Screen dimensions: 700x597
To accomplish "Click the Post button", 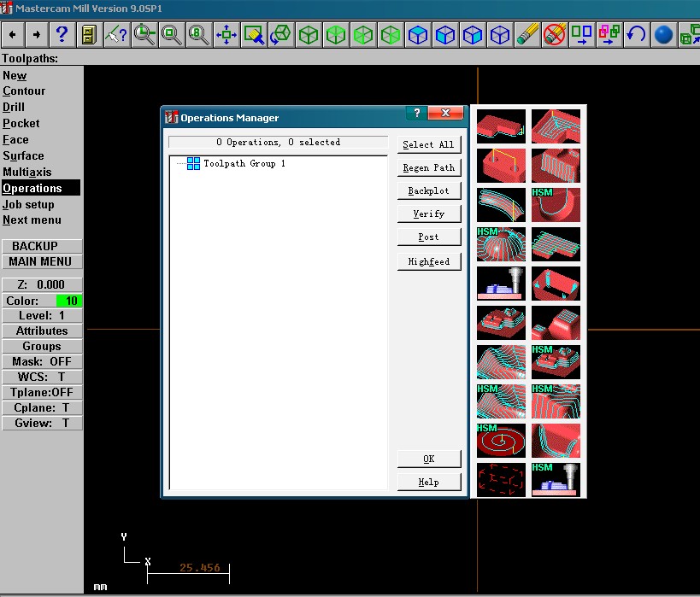I will (x=428, y=237).
